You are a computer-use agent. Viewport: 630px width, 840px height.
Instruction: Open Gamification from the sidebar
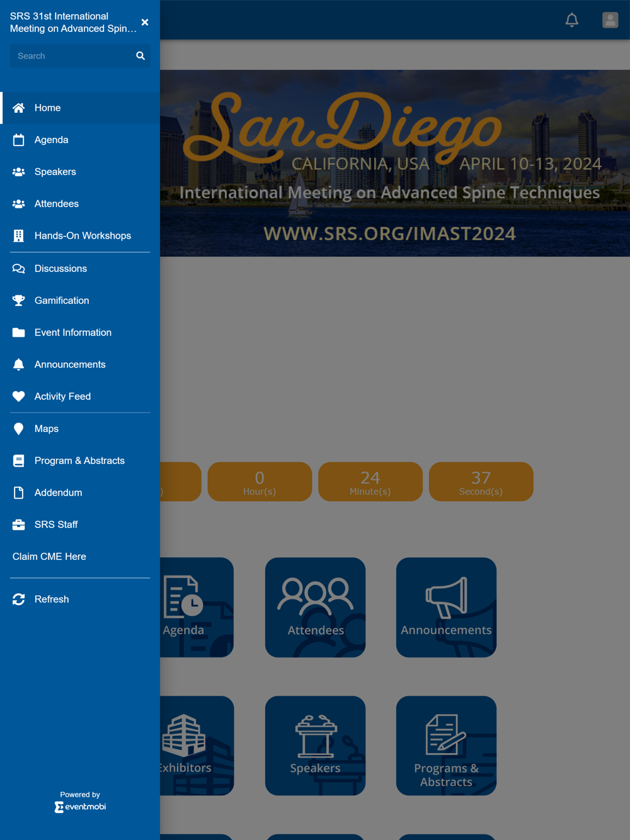tap(80, 300)
